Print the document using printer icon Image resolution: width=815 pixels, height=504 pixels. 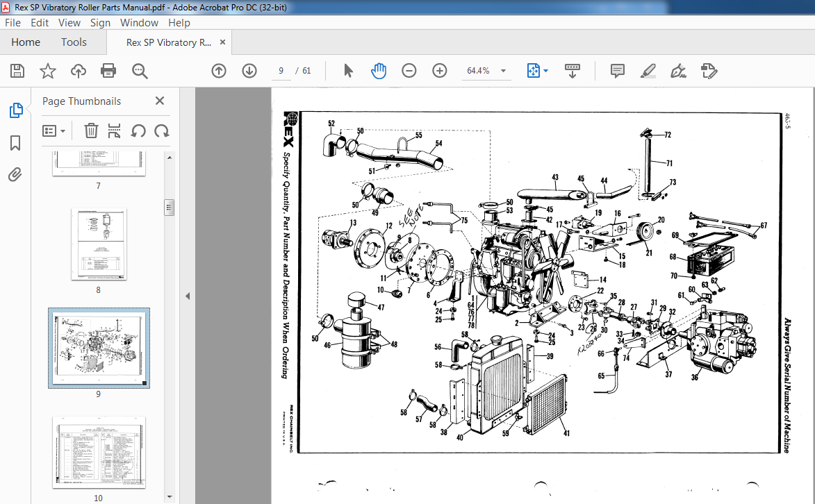pos(108,71)
